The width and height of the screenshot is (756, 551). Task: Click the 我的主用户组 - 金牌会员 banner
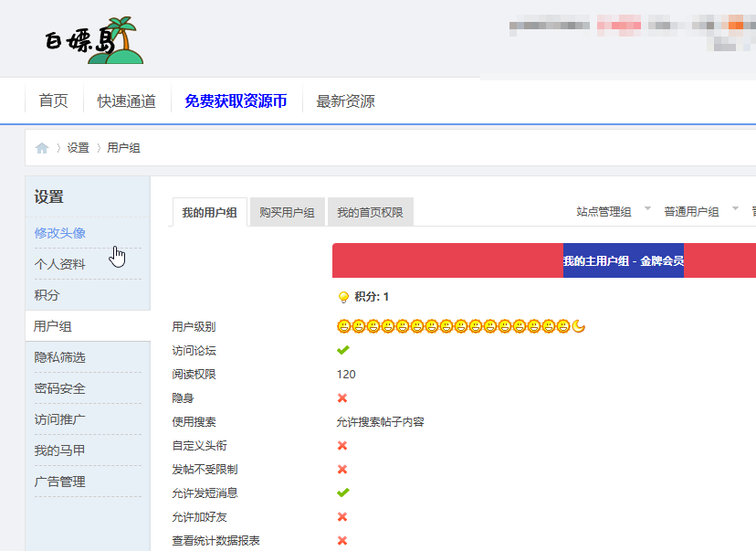(624, 260)
